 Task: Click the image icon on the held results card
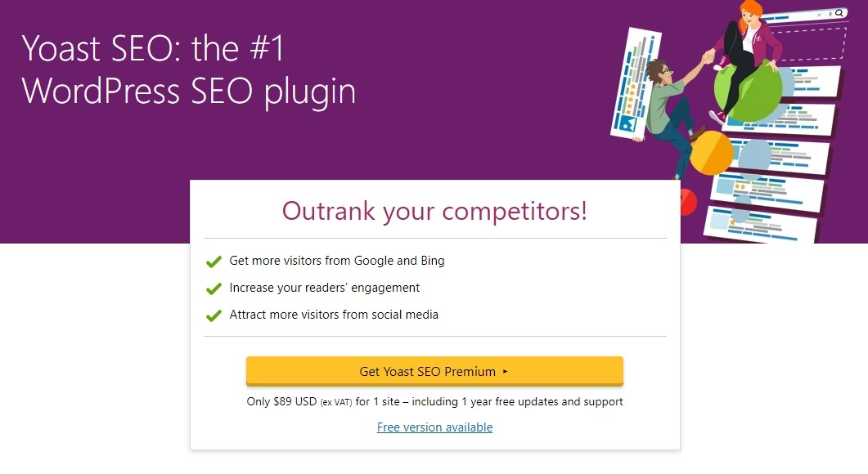tap(628, 124)
